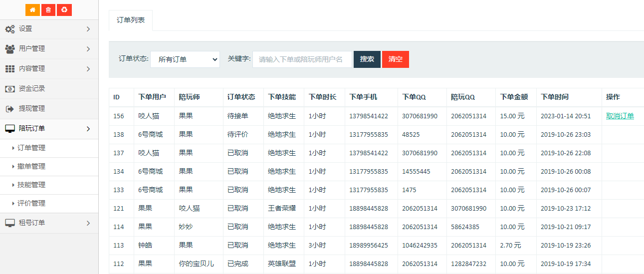Collapse the 陪玩订单 menu chevron

[88, 129]
